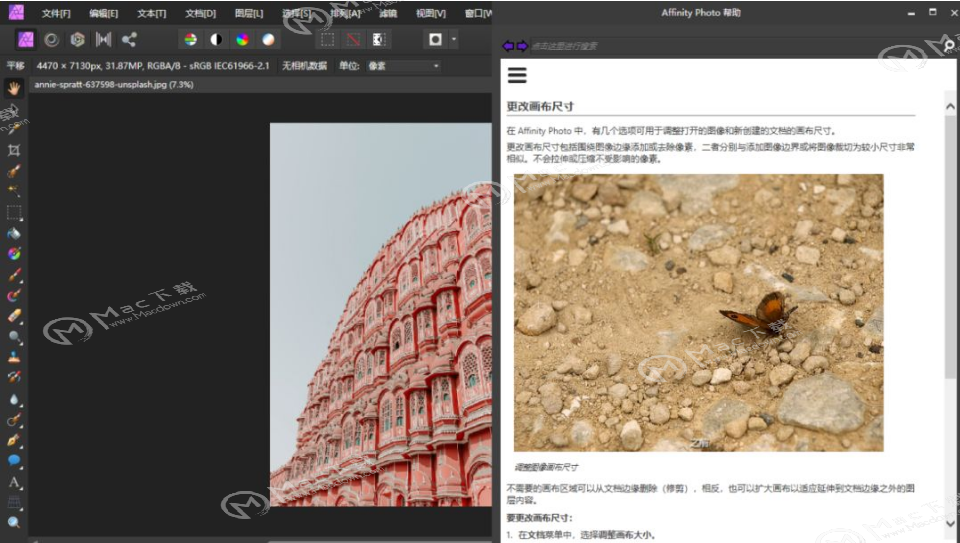Go back in the help window
This screenshot has width=960, height=543.
coord(508,46)
